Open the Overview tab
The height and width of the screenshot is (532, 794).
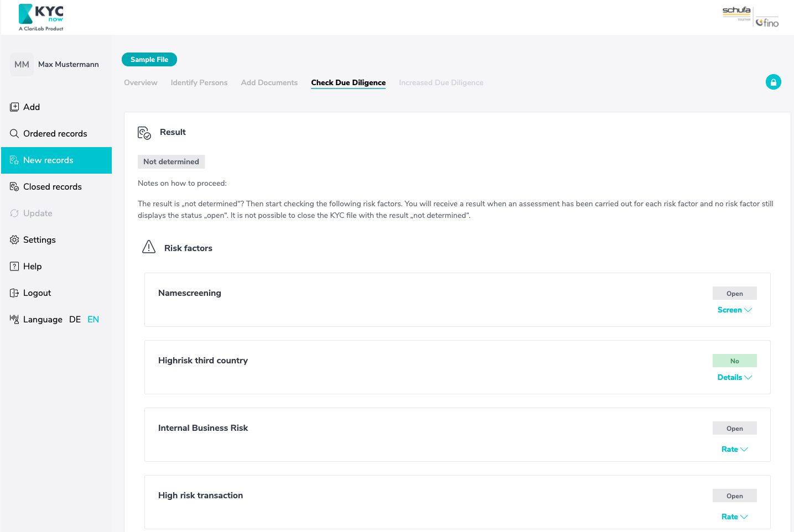(x=141, y=82)
